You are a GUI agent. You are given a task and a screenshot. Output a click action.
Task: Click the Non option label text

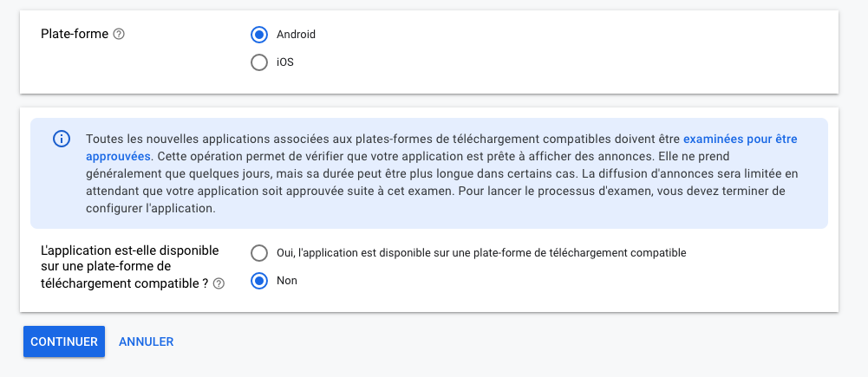point(287,281)
